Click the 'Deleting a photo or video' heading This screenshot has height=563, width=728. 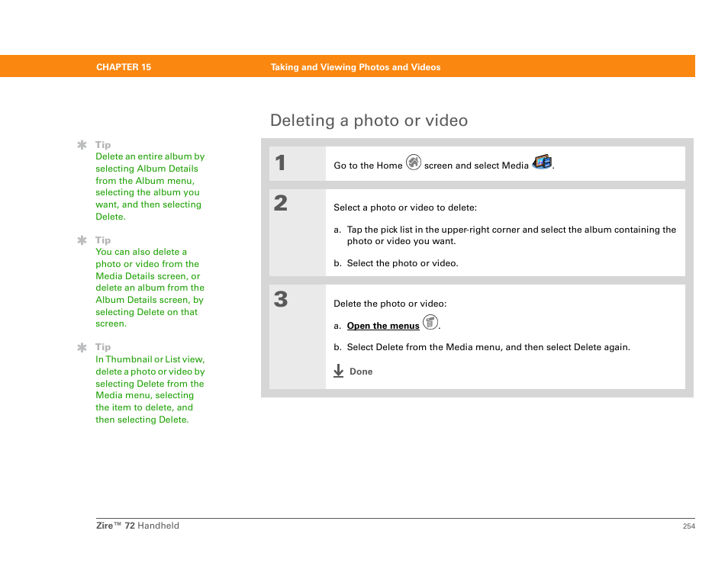(x=369, y=121)
